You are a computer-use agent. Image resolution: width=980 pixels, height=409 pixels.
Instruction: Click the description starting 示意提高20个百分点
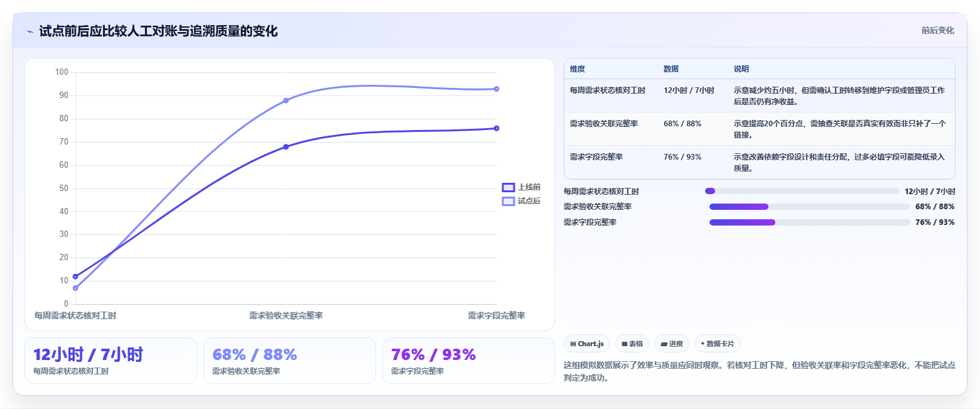839,129
